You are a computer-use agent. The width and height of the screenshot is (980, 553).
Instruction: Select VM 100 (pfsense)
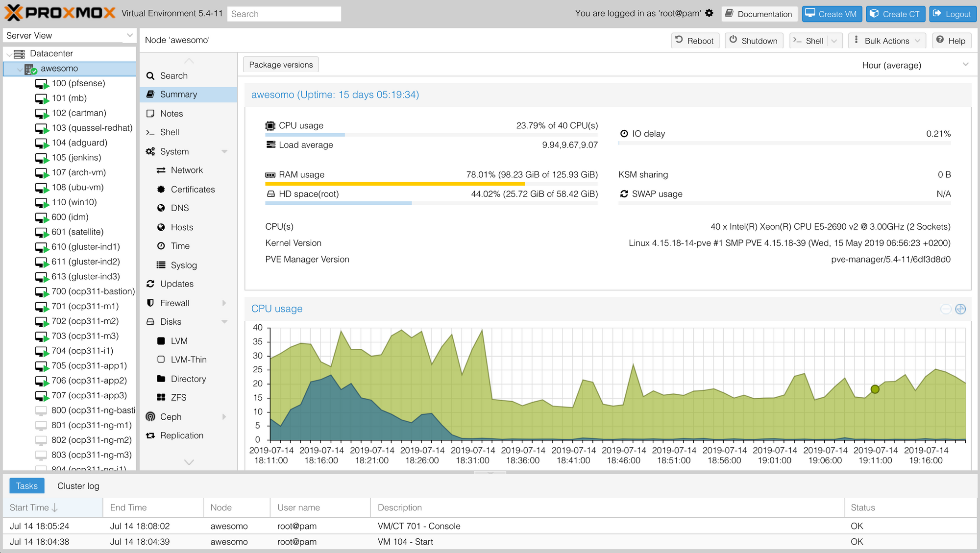pyautogui.click(x=78, y=83)
